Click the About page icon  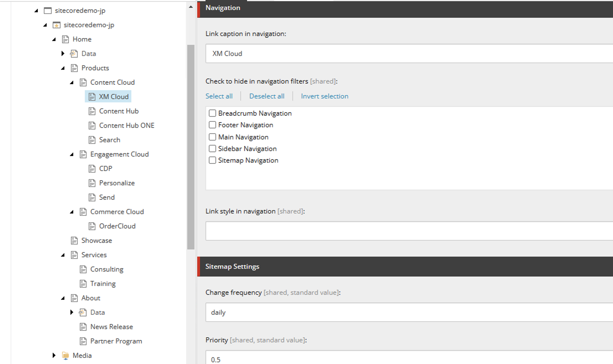(74, 298)
